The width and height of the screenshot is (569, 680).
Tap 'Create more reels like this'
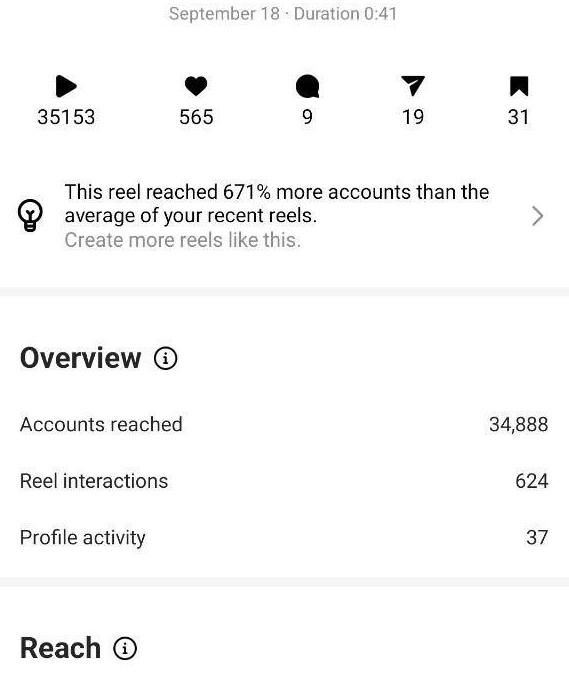pyautogui.click(x=183, y=240)
